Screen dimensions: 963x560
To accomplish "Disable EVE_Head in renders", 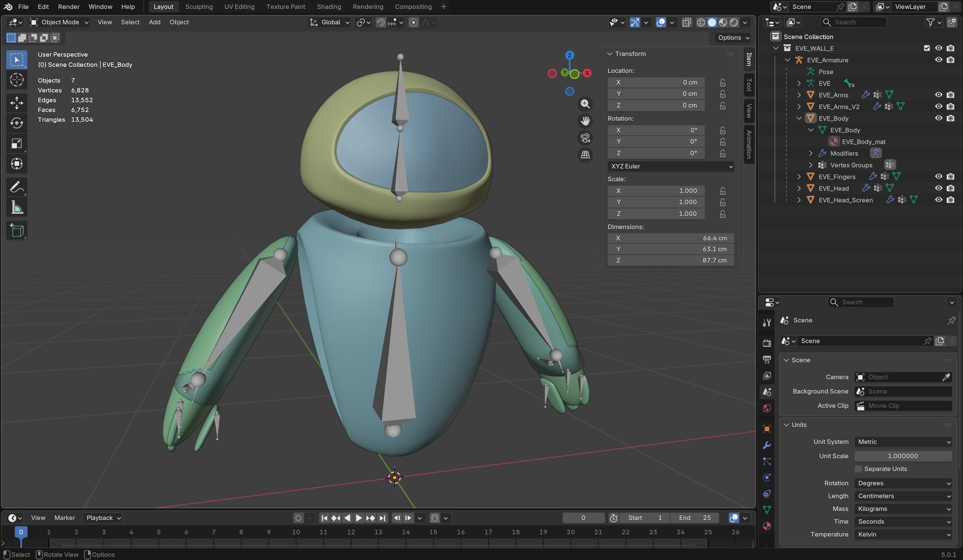I will [x=951, y=188].
